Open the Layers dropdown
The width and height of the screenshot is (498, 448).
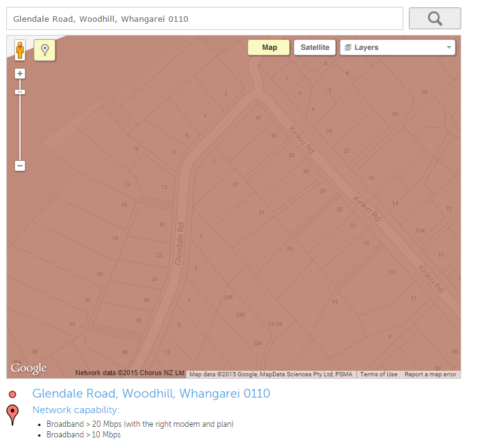point(398,47)
